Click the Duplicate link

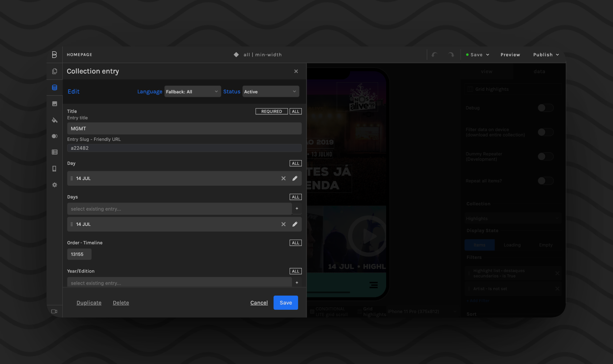point(89,303)
